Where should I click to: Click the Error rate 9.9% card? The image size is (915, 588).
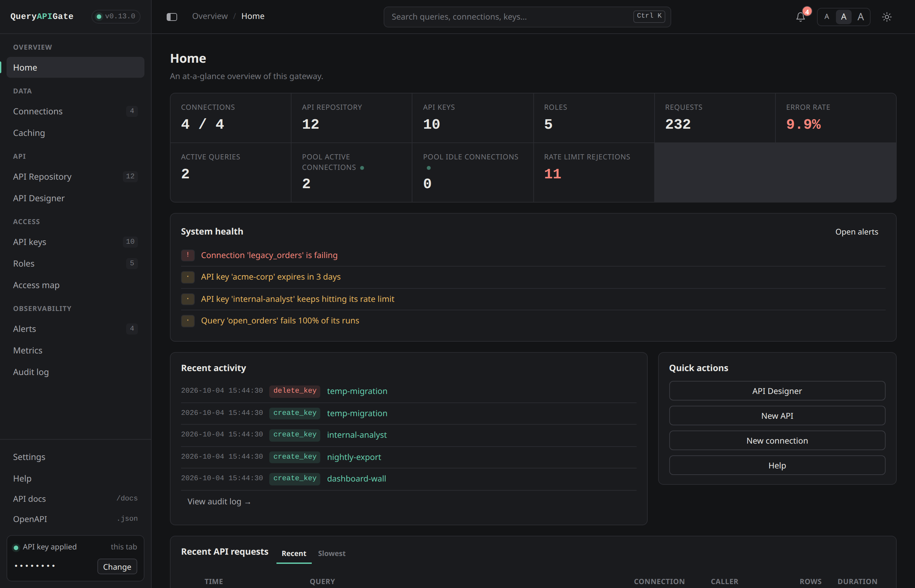(836, 118)
